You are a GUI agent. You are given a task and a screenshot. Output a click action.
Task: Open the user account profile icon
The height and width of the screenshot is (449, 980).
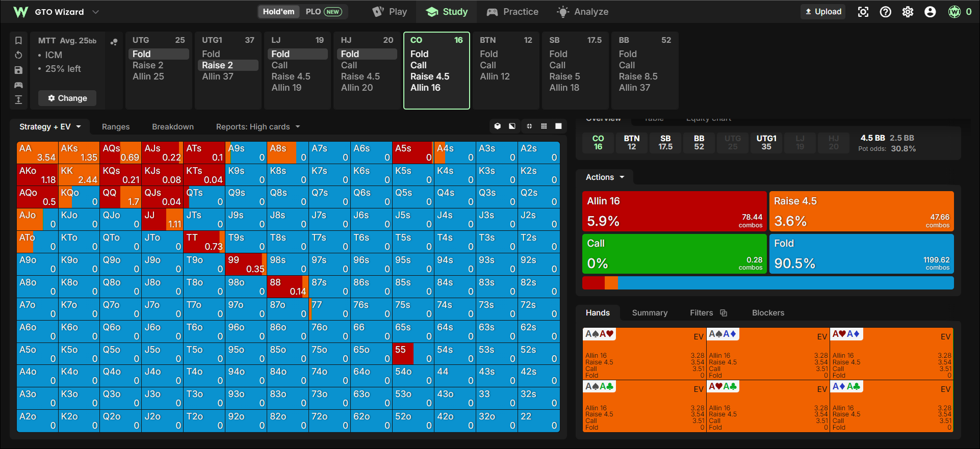[930, 12]
